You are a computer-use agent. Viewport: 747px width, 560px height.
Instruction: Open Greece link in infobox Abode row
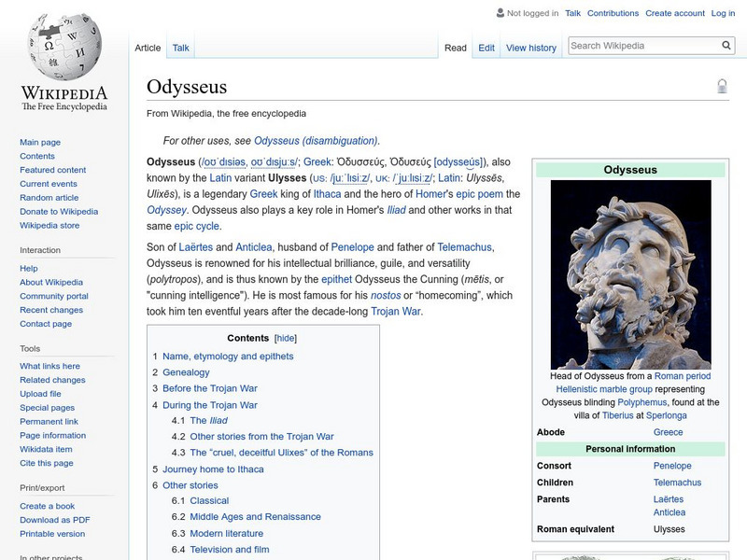coord(668,432)
